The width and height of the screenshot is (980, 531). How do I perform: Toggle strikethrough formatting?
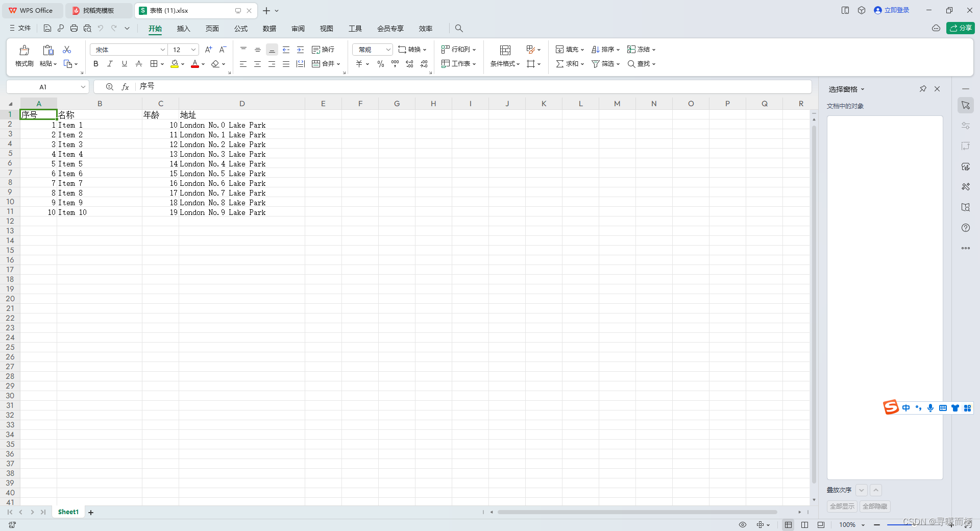click(x=138, y=64)
